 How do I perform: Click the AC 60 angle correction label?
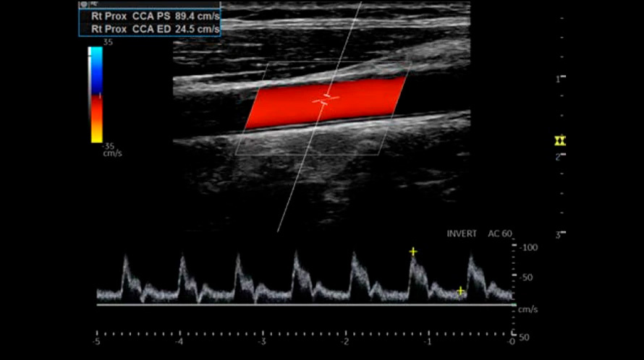tap(501, 233)
